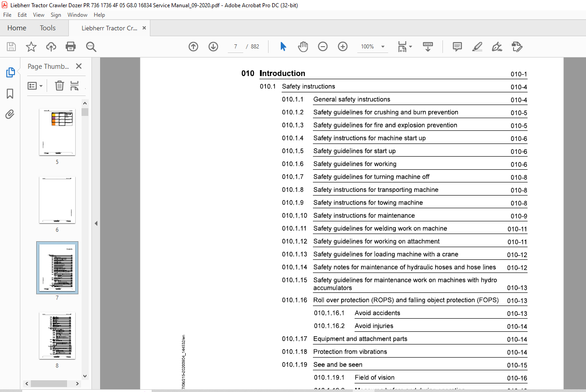This screenshot has width=586, height=392.
Task: Click thumbnails vertical scrollbar down arrow
Action: coord(85,376)
